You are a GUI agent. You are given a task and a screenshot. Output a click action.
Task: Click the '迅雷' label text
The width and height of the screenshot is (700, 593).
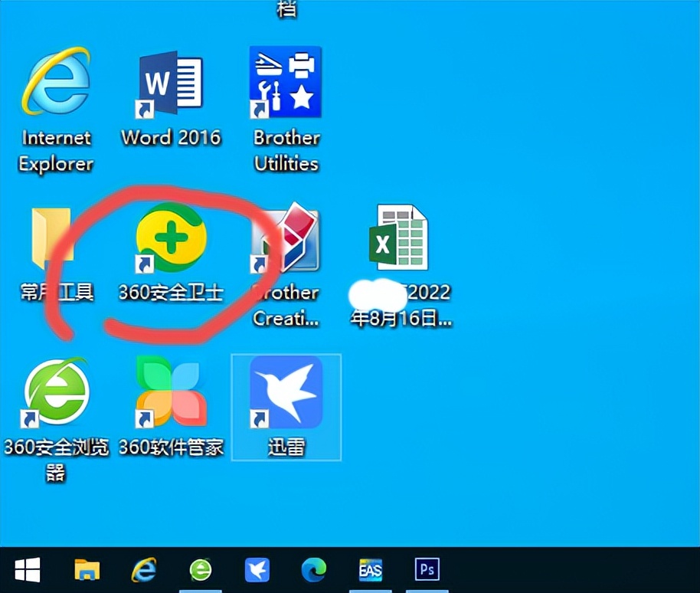click(286, 447)
